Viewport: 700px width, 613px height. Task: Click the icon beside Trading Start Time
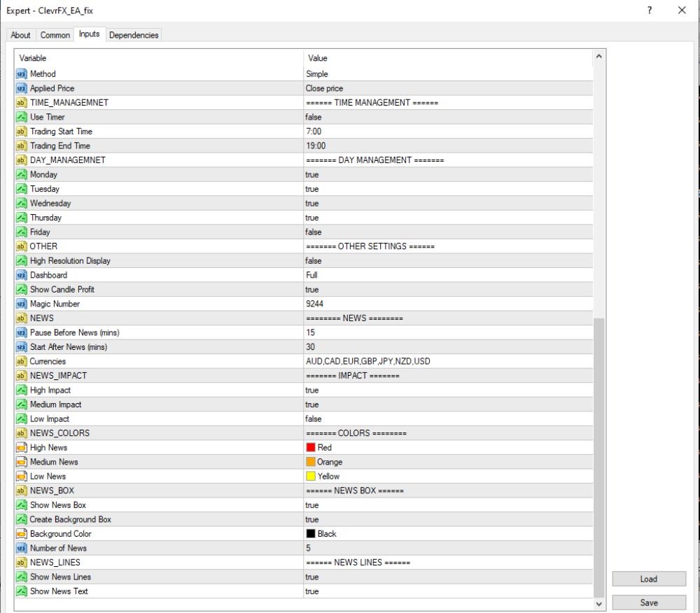(x=21, y=131)
